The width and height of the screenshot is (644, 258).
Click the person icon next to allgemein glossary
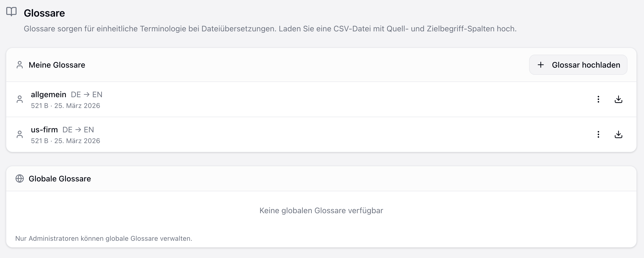[x=20, y=99]
